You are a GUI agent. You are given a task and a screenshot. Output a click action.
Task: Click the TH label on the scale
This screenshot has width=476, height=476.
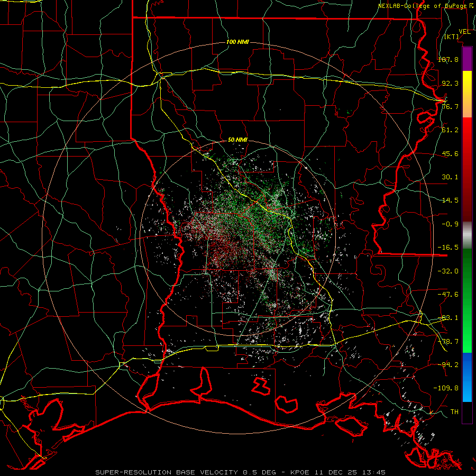pyautogui.click(x=454, y=412)
